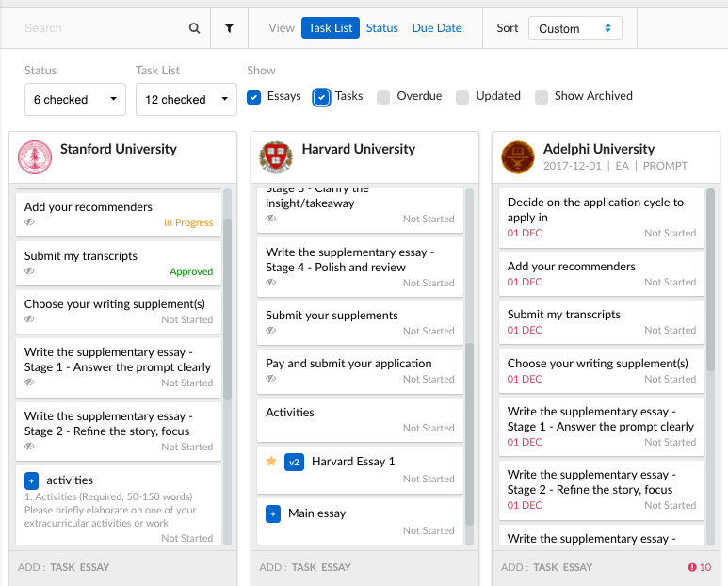This screenshot has width=728, height=586.
Task: Open Stanford's Choose your writing supplement(s) task
Action: (119, 312)
